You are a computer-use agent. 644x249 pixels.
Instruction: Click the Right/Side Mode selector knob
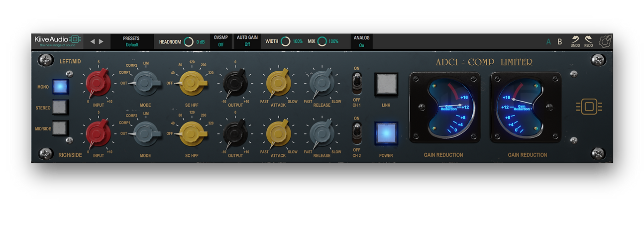pos(145,134)
